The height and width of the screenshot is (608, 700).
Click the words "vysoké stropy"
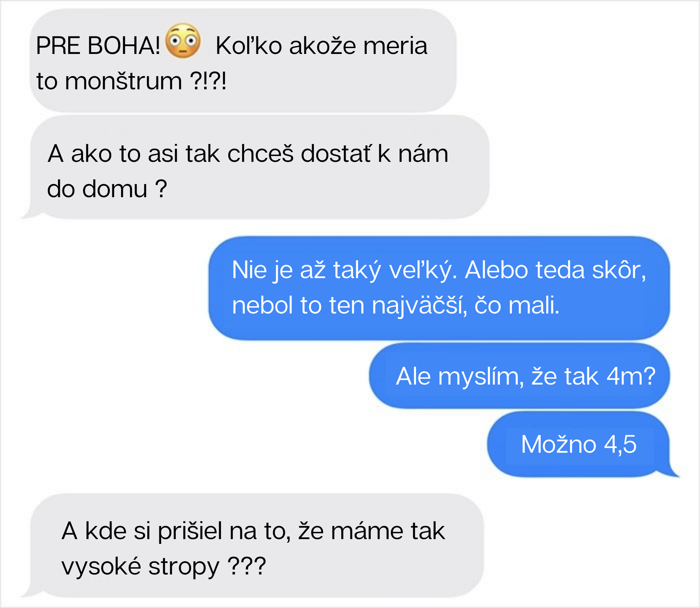pos(140,566)
